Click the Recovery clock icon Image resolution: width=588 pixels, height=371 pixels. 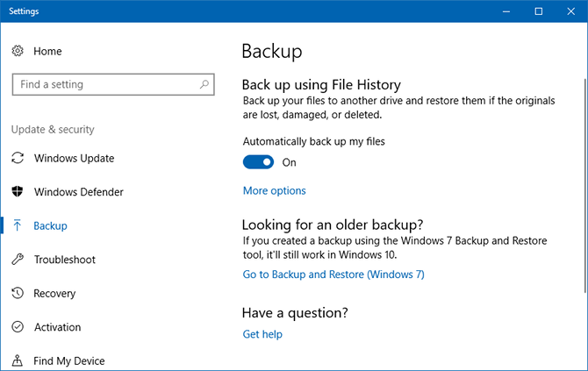point(18,294)
